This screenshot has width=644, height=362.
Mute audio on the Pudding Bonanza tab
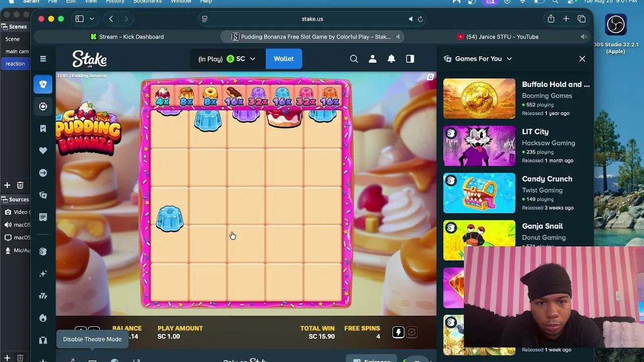(397, 37)
